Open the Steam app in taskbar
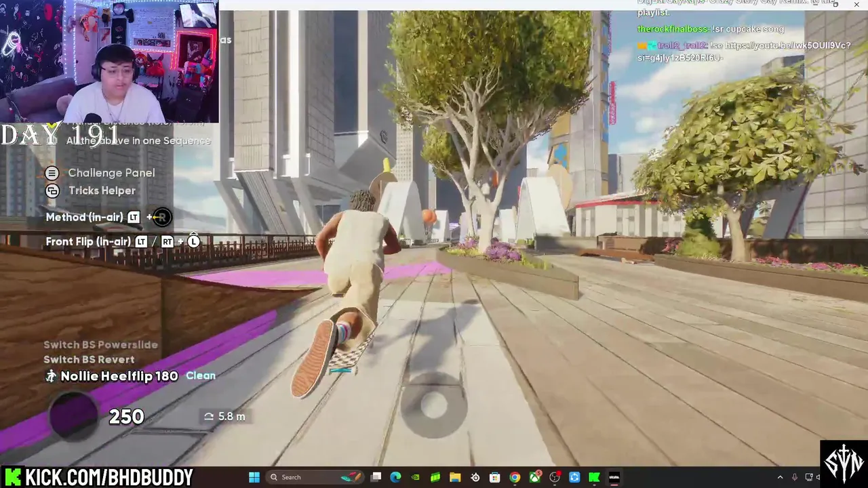The image size is (868, 488). tap(475, 477)
